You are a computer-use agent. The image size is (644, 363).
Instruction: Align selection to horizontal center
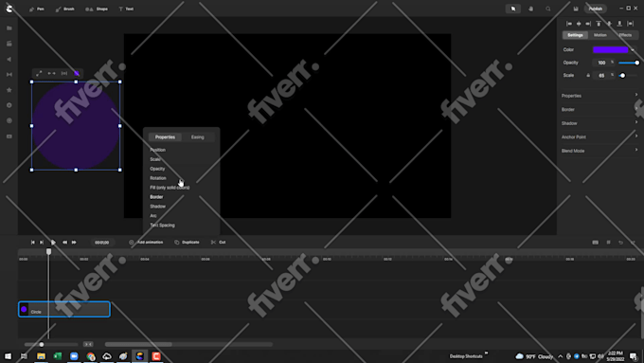tap(579, 24)
